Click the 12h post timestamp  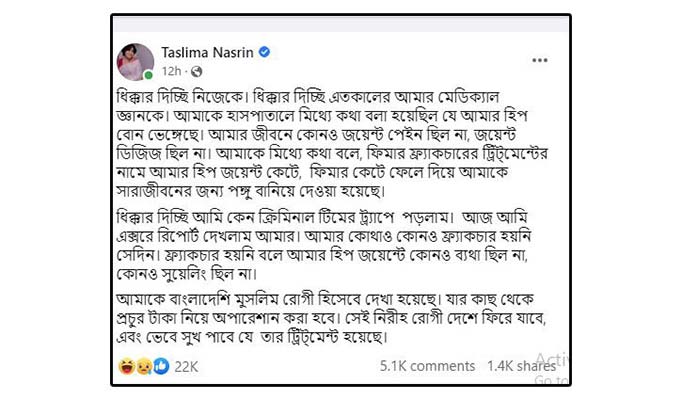coord(171,71)
